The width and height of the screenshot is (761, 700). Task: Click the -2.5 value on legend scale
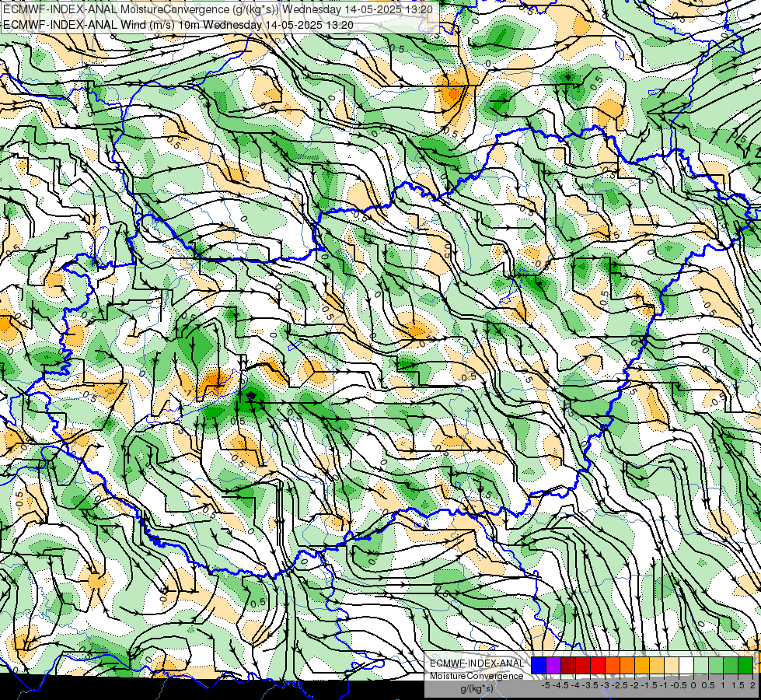click(620, 685)
